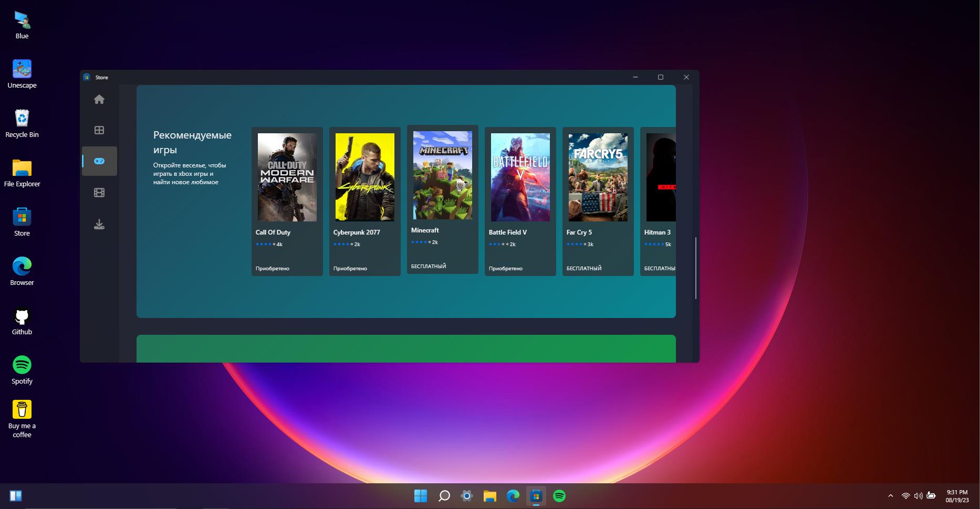Click the green banner below games section
Viewport: 980px width, 509px height.
406,348
